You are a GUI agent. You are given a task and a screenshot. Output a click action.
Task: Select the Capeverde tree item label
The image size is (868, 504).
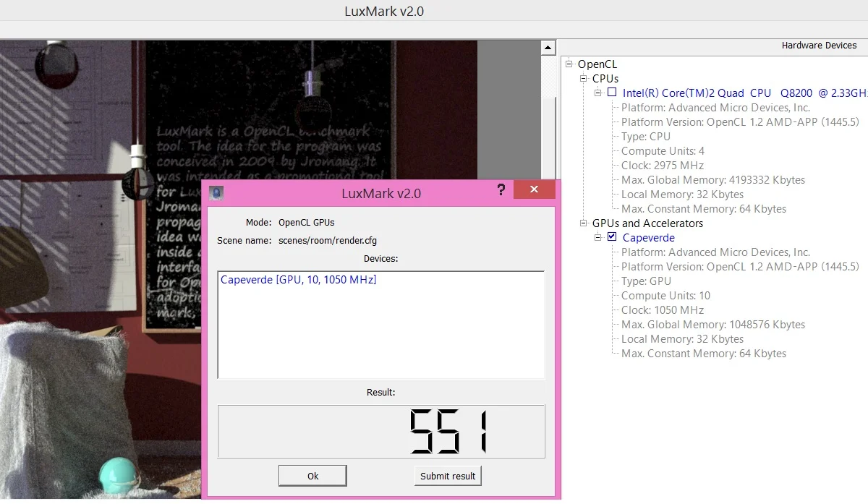pos(649,238)
